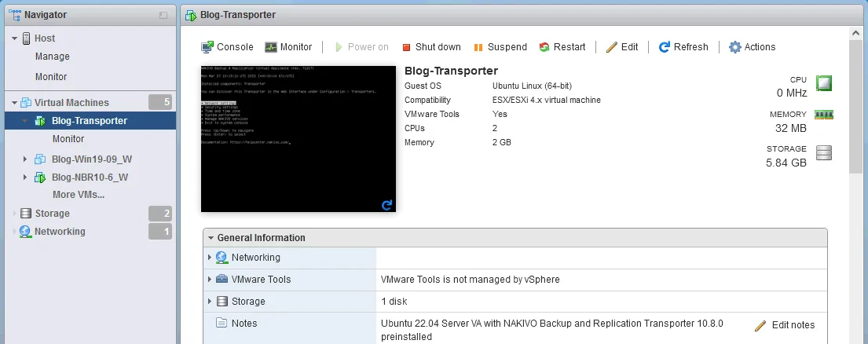The width and height of the screenshot is (868, 344).
Task: Click the Blog-NBR10-6_W VM icon
Action: [40, 177]
